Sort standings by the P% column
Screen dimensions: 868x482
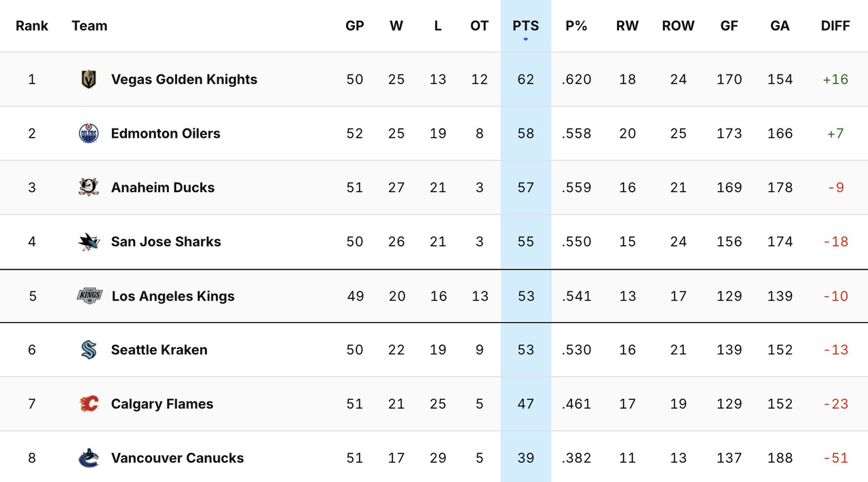[x=576, y=26]
